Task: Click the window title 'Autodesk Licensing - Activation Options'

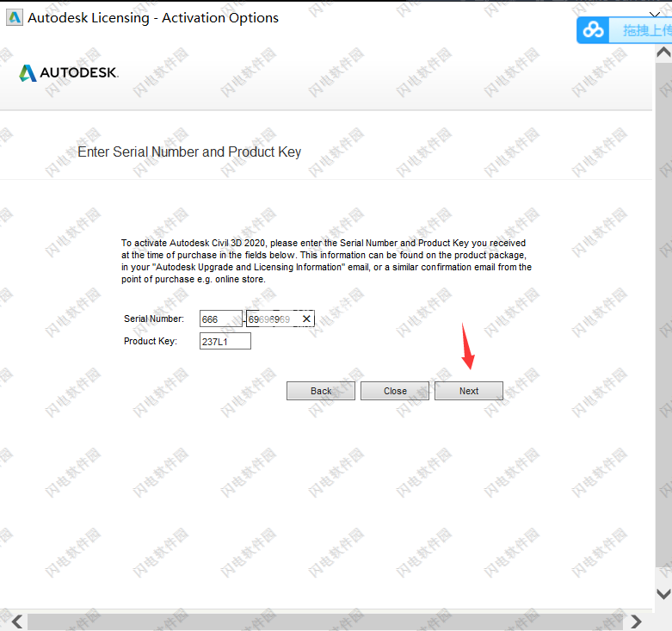Action: pos(153,18)
